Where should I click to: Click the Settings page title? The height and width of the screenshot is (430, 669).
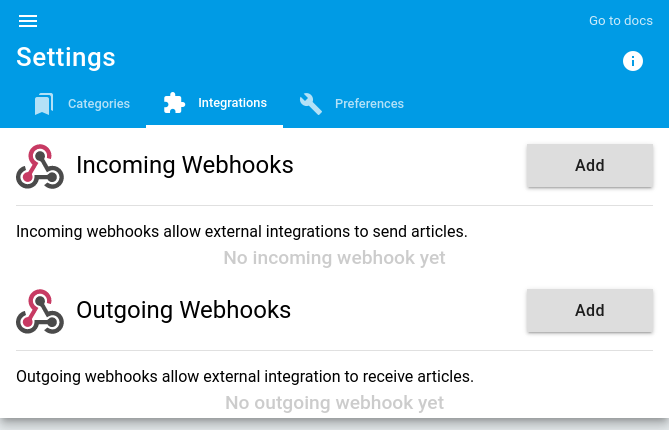(x=66, y=57)
